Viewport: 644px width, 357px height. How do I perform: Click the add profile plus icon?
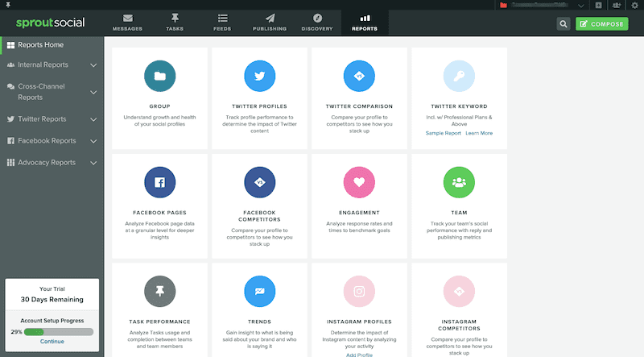(x=598, y=5)
